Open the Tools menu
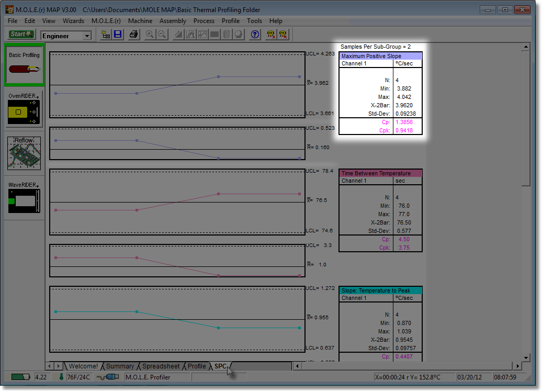This screenshot has width=542, height=392. (x=254, y=21)
